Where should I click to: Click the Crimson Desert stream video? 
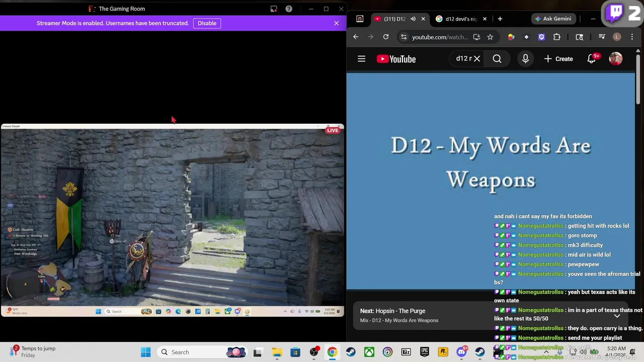tap(173, 220)
